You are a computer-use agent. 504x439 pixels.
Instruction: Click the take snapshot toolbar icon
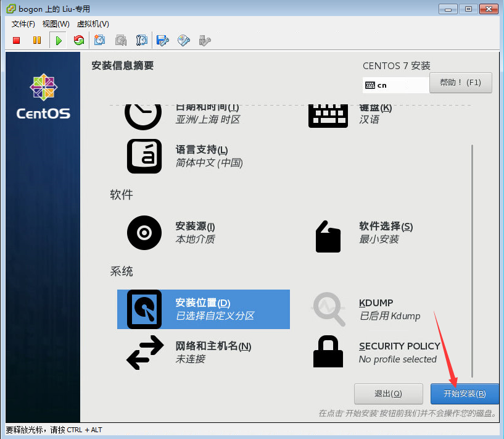(100, 40)
